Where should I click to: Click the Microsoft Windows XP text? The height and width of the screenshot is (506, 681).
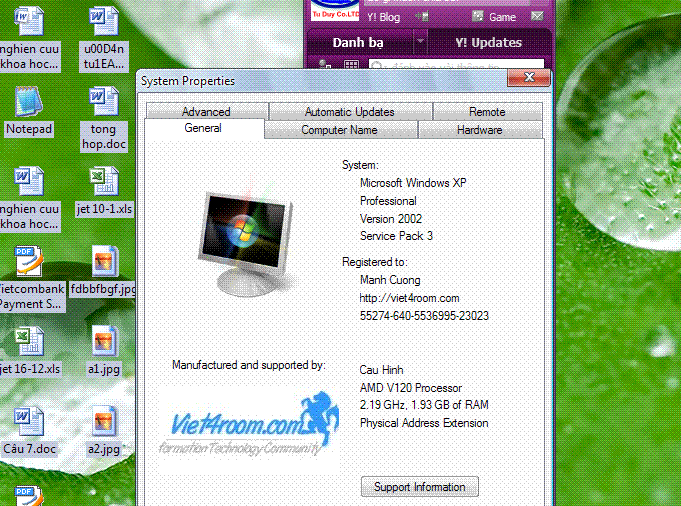point(413,183)
